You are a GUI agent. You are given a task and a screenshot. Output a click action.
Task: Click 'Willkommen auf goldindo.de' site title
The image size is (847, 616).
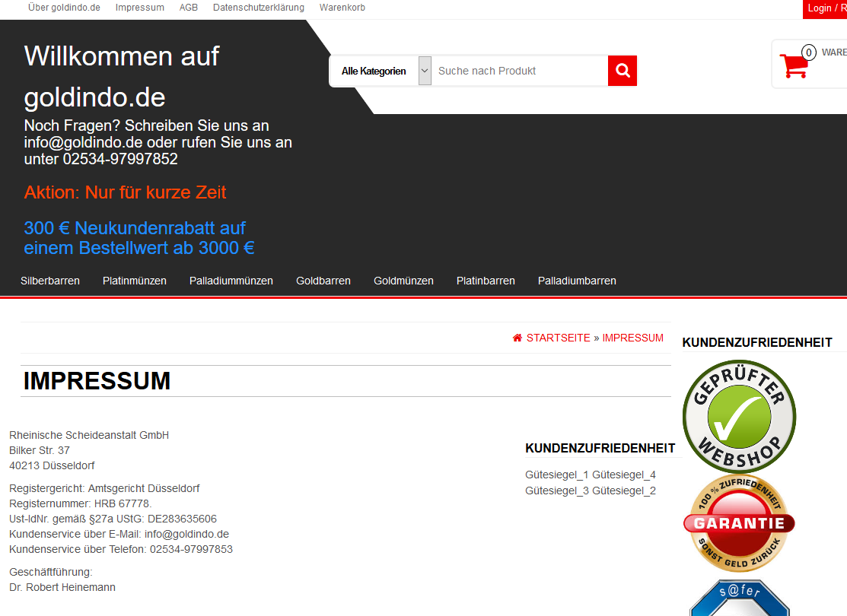122,77
